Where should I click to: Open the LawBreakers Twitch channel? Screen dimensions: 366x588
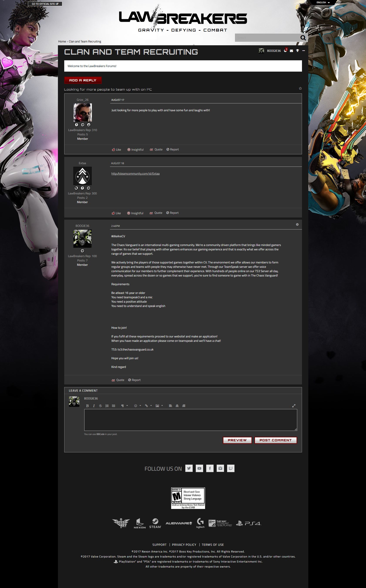point(231,468)
